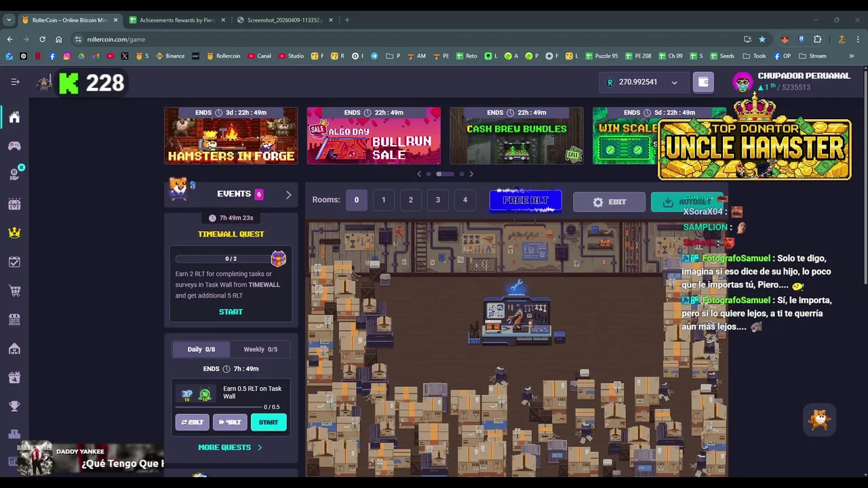Open the tab search dropdown arrow
Viewport: 868px width, 488px height.
coord(9,20)
